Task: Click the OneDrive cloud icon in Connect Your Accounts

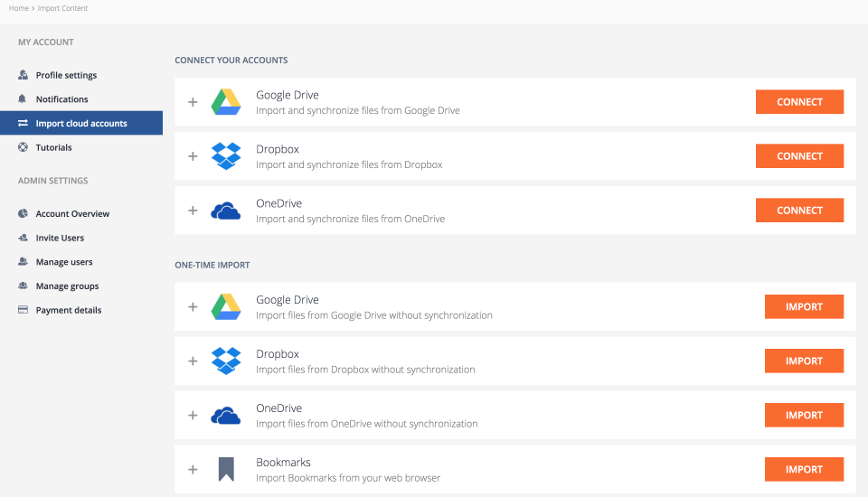Action: [x=226, y=211]
